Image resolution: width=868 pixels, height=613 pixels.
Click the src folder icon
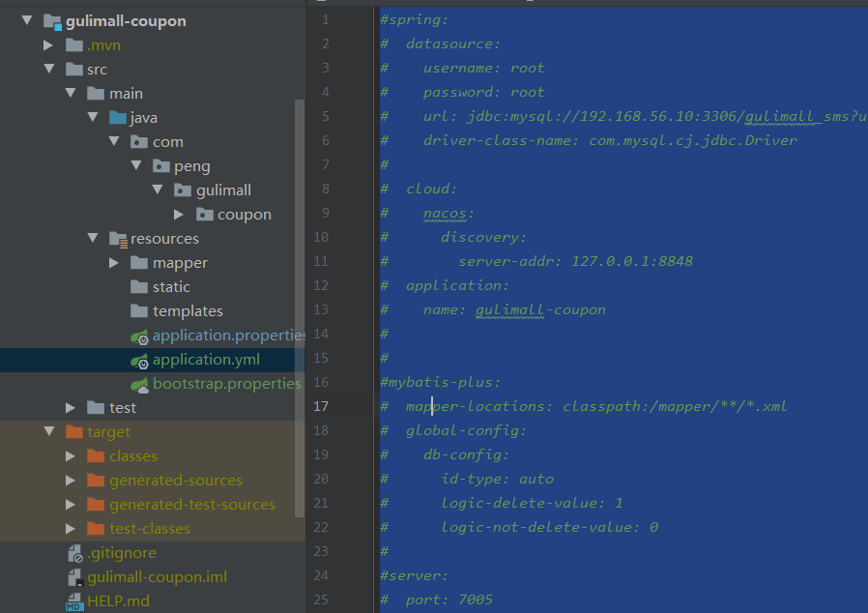74,70
